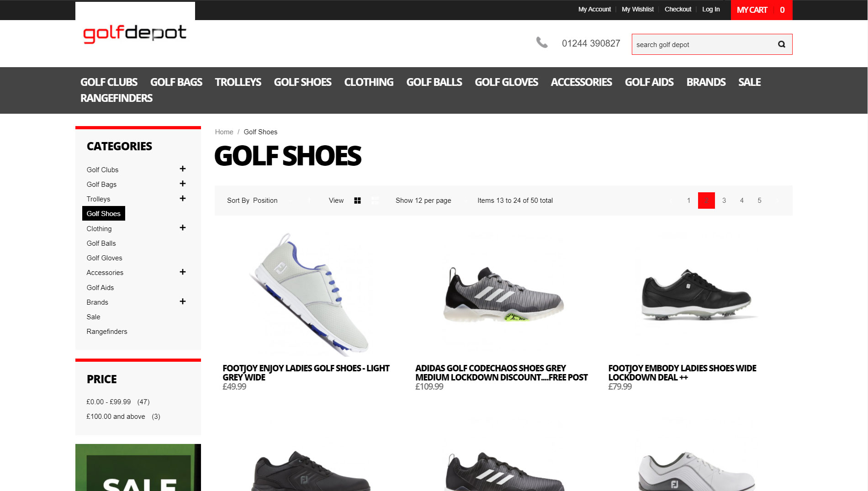
Task: Select Golf Balls in sidebar categories
Action: tap(101, 243)
